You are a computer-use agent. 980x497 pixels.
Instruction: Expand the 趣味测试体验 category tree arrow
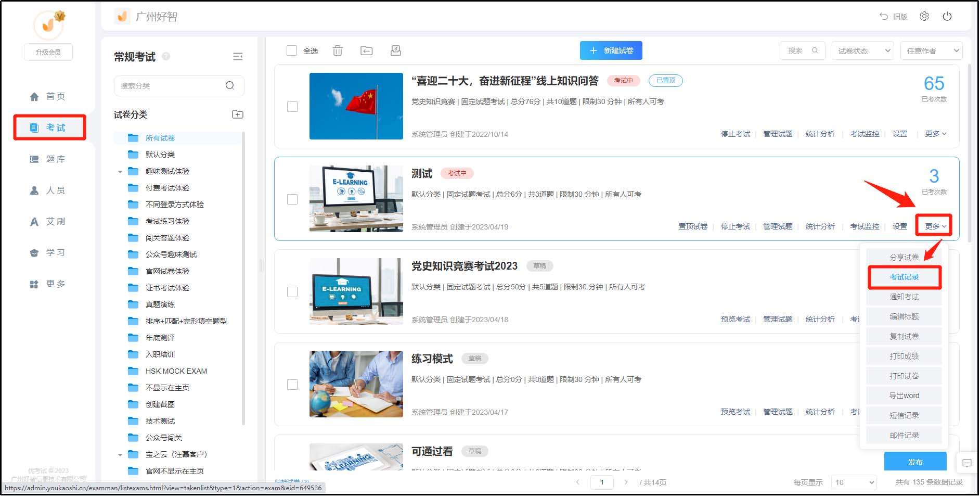tap(120, 171)
